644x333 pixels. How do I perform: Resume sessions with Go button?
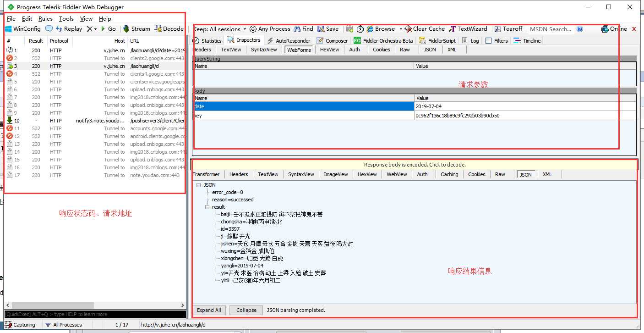(x=108, y=28)
